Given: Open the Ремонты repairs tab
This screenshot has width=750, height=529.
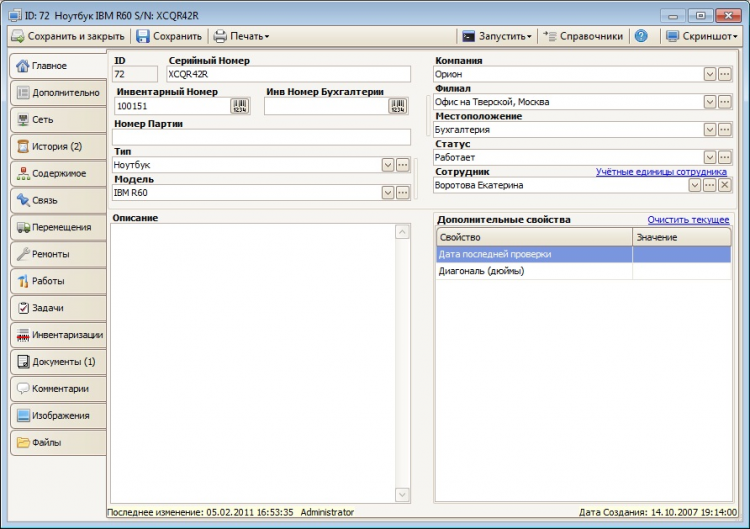Looking at the screenshot, I should 58,254.
